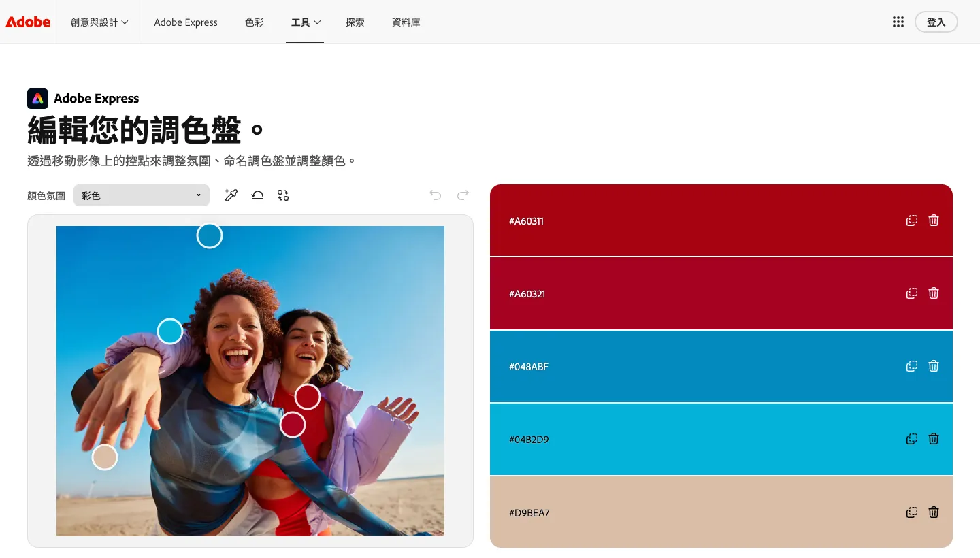Delete the #048ABF color with its trash icon
Screen dimensions: 980x558
934,366
